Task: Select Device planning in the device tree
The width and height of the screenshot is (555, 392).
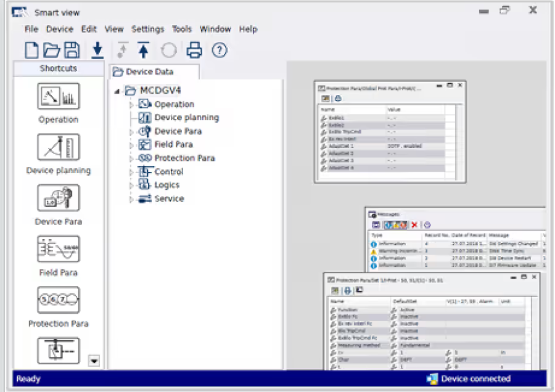Action: 186,118
